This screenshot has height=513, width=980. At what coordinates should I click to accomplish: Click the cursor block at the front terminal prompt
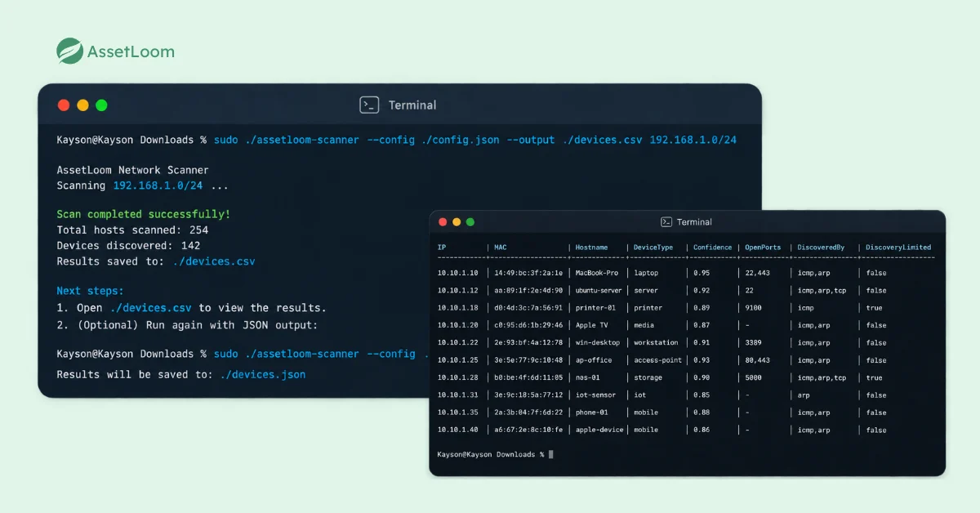tap(551, 454)
